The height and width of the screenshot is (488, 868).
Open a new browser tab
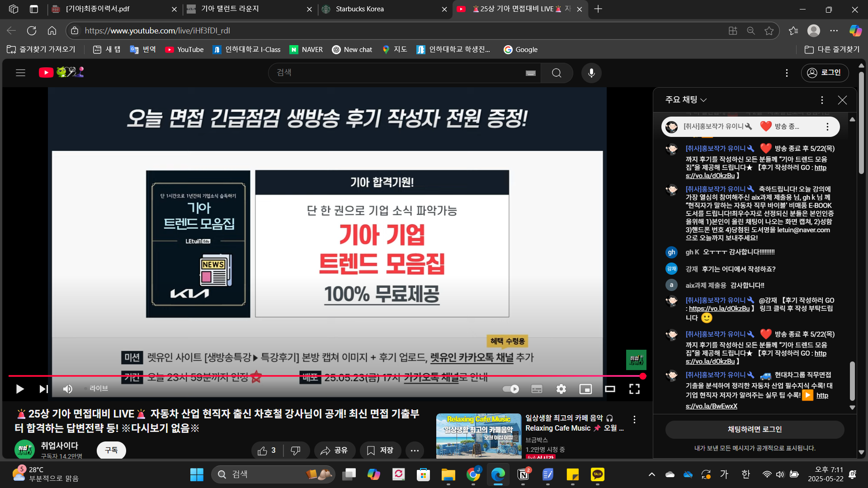tap(598, 9)
